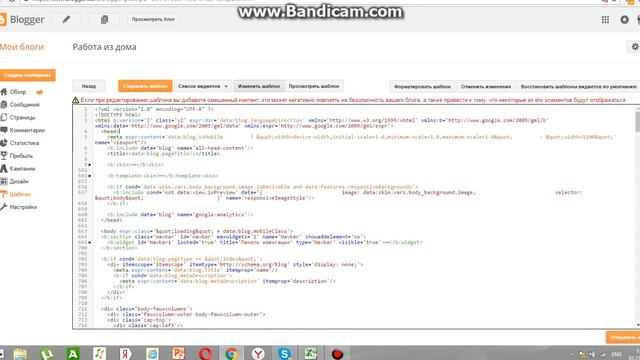Image resolution: width=640 pixels, height=360 pixels.
Task: Click 'Восстановить шаблоны виджетов по умолчанию'
Action: point(578,87)
